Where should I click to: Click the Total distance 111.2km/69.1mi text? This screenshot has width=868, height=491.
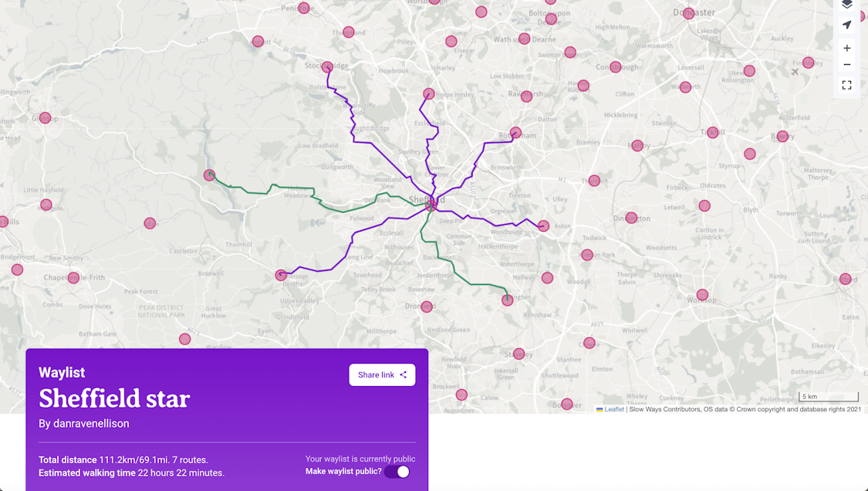123,460
